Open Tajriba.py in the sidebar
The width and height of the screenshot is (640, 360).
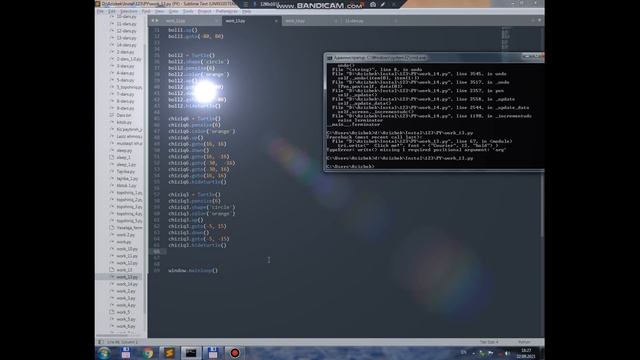(x=125, y=171)
